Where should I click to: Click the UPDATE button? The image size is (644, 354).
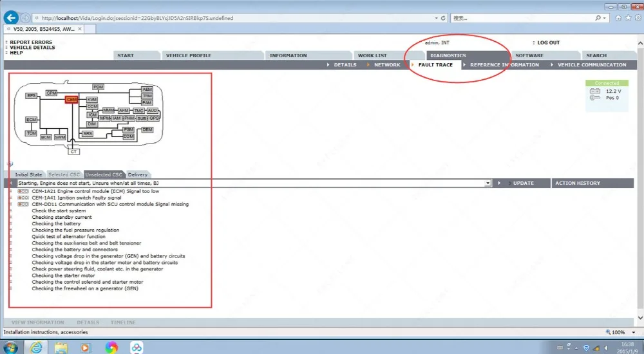tap(523, 183)
